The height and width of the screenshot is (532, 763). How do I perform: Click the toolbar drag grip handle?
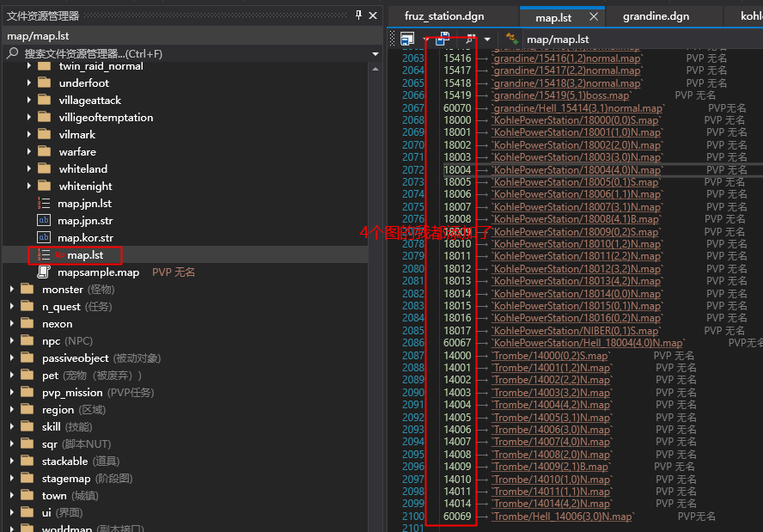393,39
